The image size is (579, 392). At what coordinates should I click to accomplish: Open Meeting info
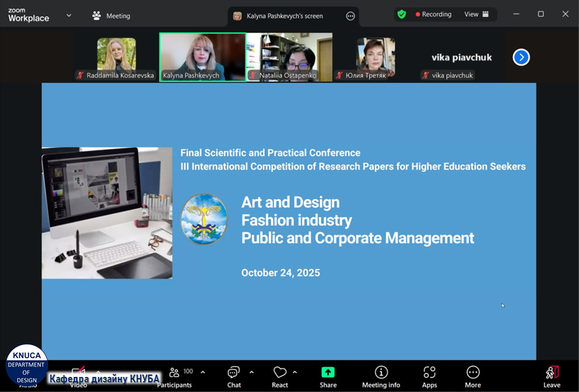pos(381,376)
